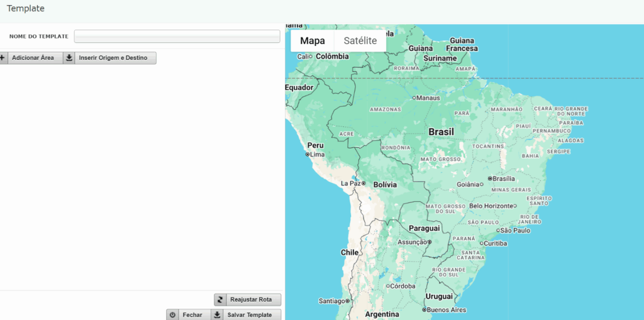
Task: Click the Buenos Aires marker on map
Action: [425, 310]
